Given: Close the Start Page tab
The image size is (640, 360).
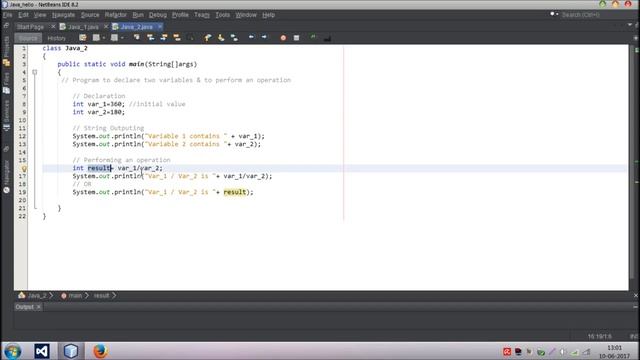Looking at the screenshot, I should [x=53, y=27].
